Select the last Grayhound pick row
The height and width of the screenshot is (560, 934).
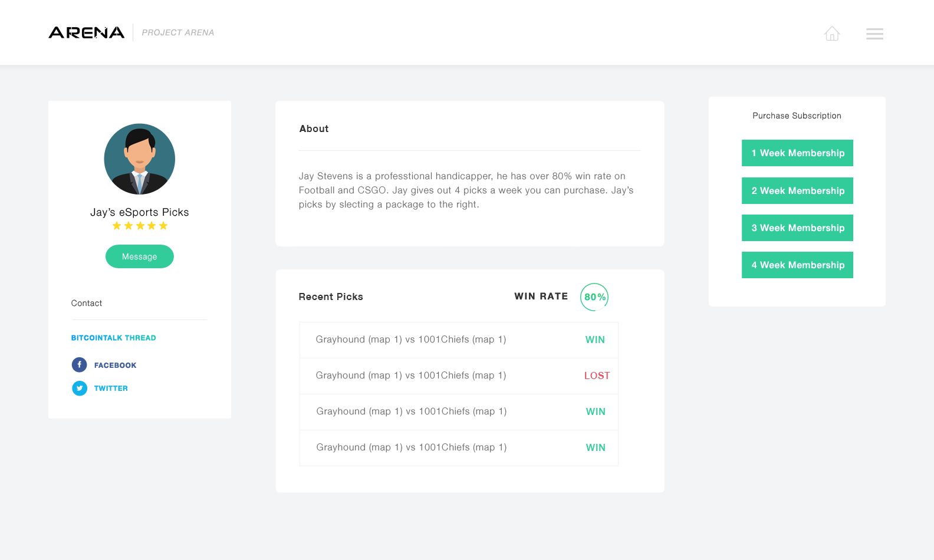point(459,448)
